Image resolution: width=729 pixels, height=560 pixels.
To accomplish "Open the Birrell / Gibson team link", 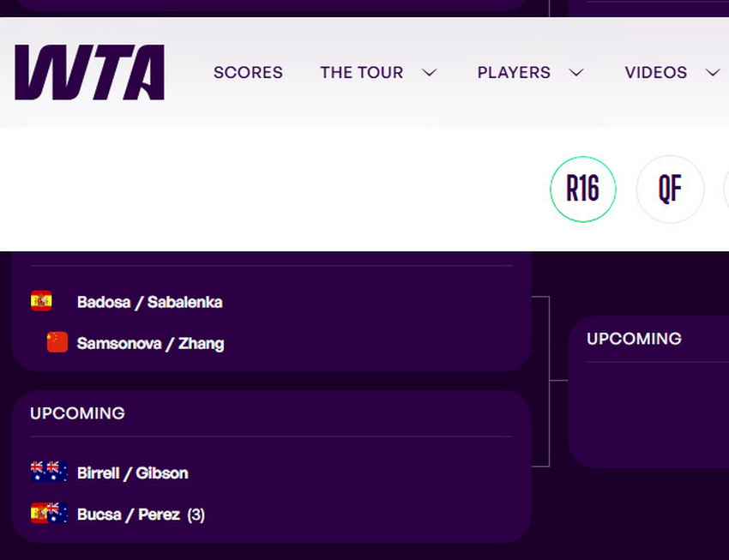I will pyautogui.click(x=132, y=473).
